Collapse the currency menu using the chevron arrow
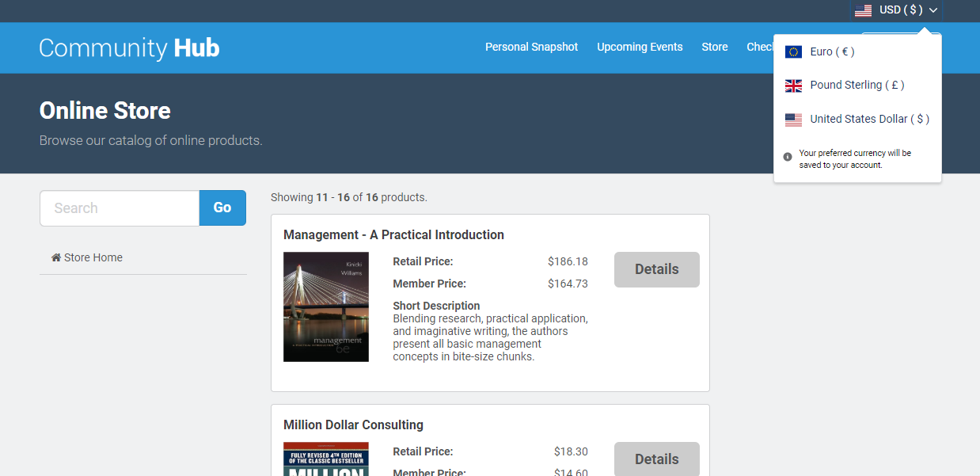980x476 pixels. point(933,10)
